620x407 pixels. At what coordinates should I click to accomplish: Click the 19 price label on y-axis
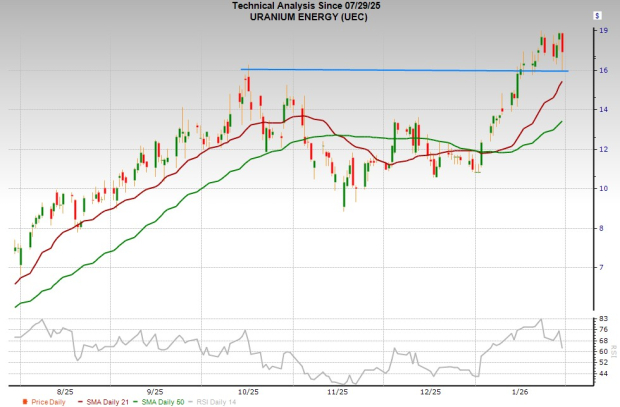point(604,30)
